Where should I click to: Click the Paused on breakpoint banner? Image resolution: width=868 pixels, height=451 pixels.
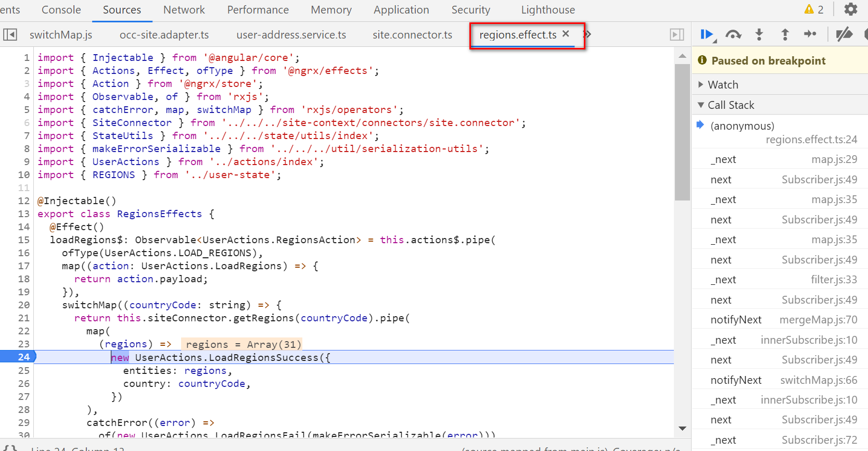[780, 60]
